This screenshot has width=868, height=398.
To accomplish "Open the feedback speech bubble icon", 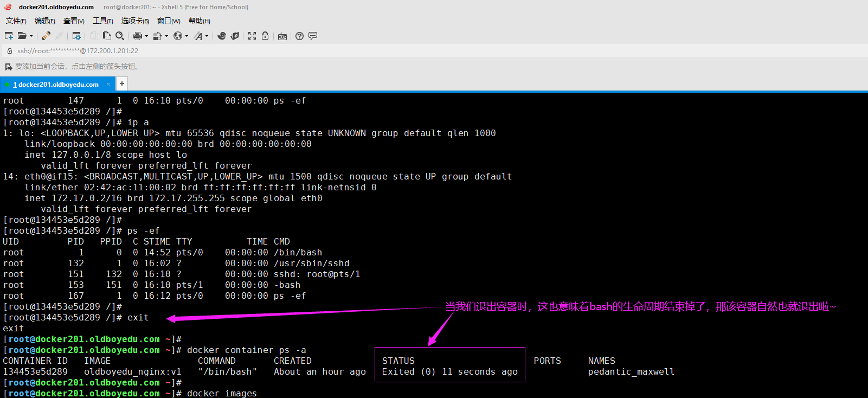I will (313, 36).
